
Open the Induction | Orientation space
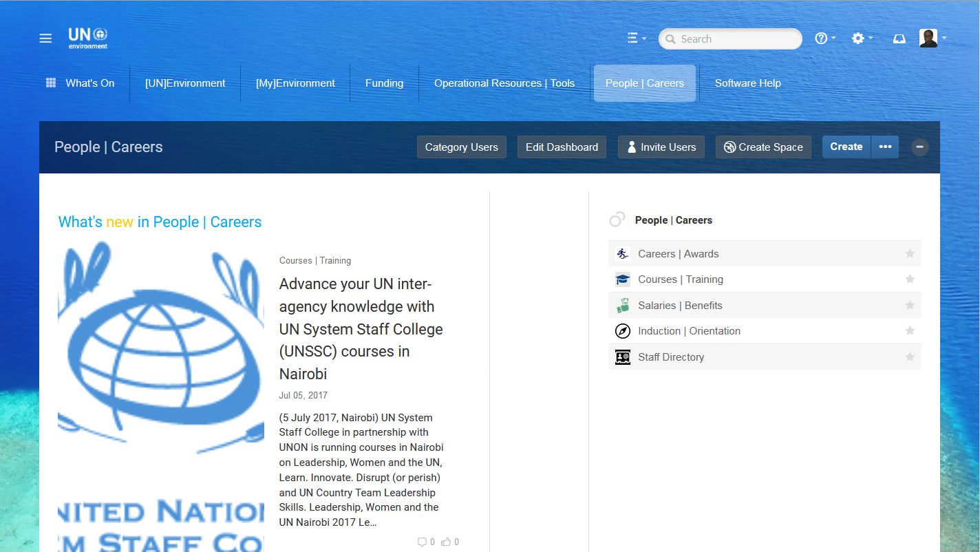[x=690, y=331]
